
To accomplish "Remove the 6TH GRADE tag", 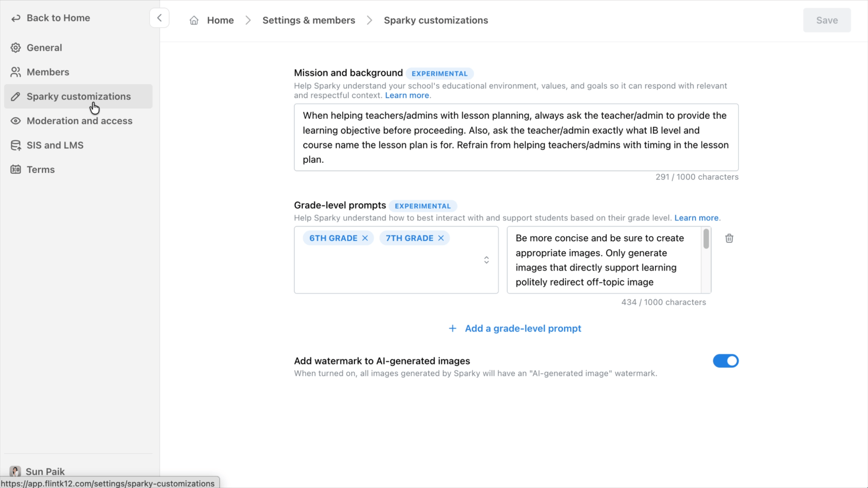I will [365, 238].
